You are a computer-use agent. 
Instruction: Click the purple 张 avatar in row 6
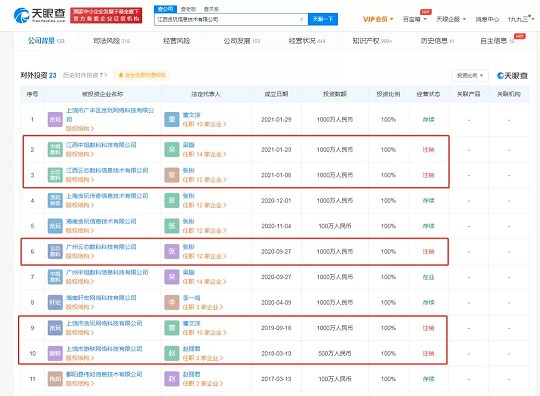tap(172, 251)
